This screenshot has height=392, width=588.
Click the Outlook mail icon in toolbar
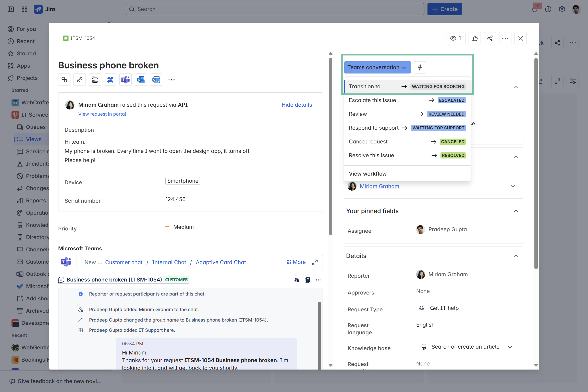pyautogui.click(x=141, y=80)
